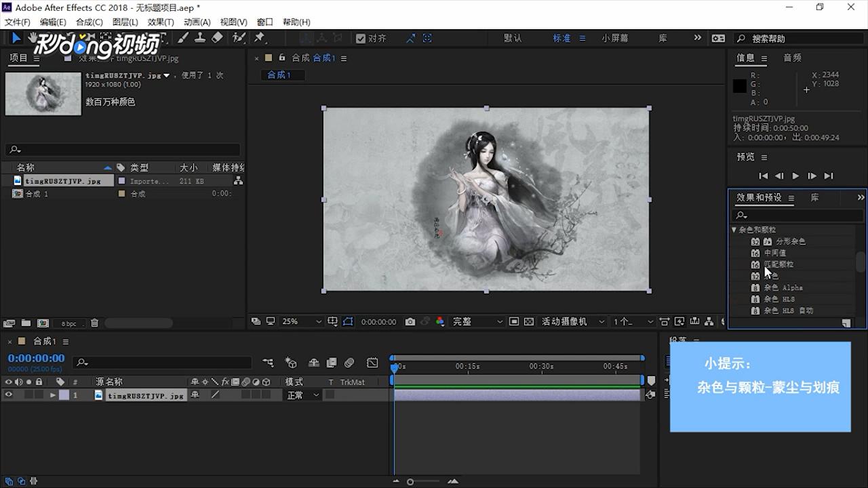This screenshot has width=868, height=488.
Task: Toggle region of interest button
Action: point(514,322)
